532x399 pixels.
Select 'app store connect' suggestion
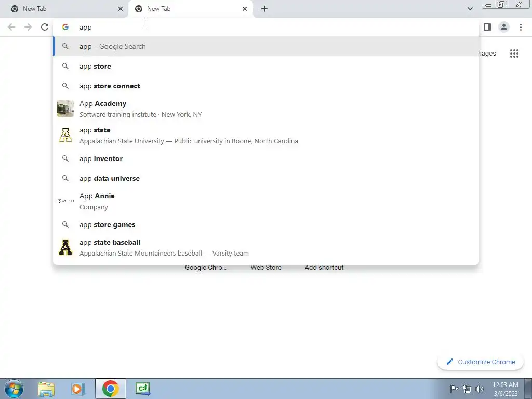click(x=266, y=86)
